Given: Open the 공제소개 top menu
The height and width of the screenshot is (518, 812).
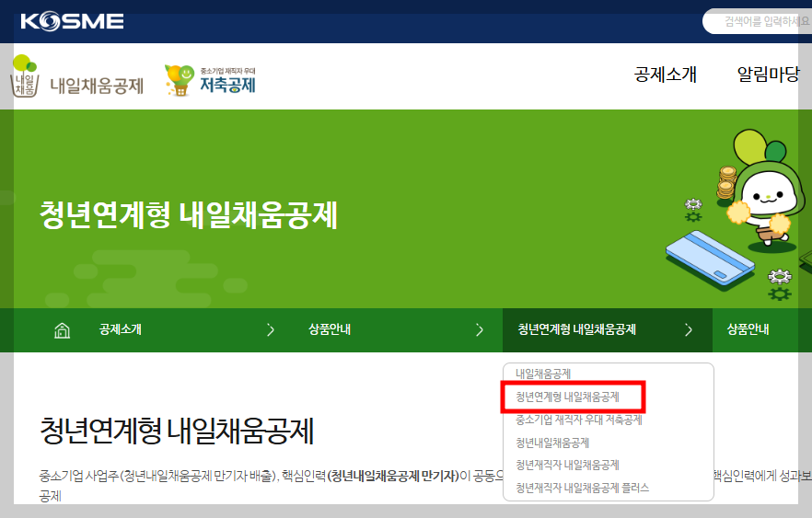Looking at the screenshot, I should point(666,75).
